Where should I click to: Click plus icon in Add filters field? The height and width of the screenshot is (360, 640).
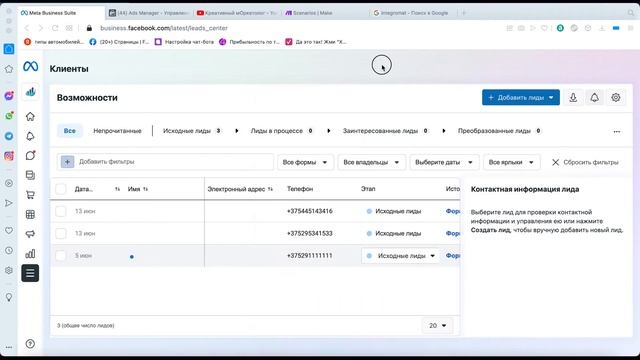(x=67, y=162)
